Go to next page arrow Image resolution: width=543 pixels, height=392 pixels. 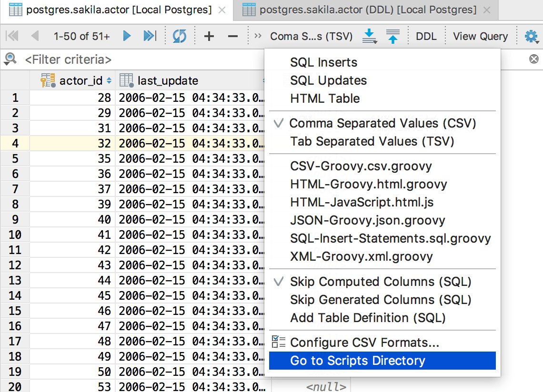click(x=127, y=36)
